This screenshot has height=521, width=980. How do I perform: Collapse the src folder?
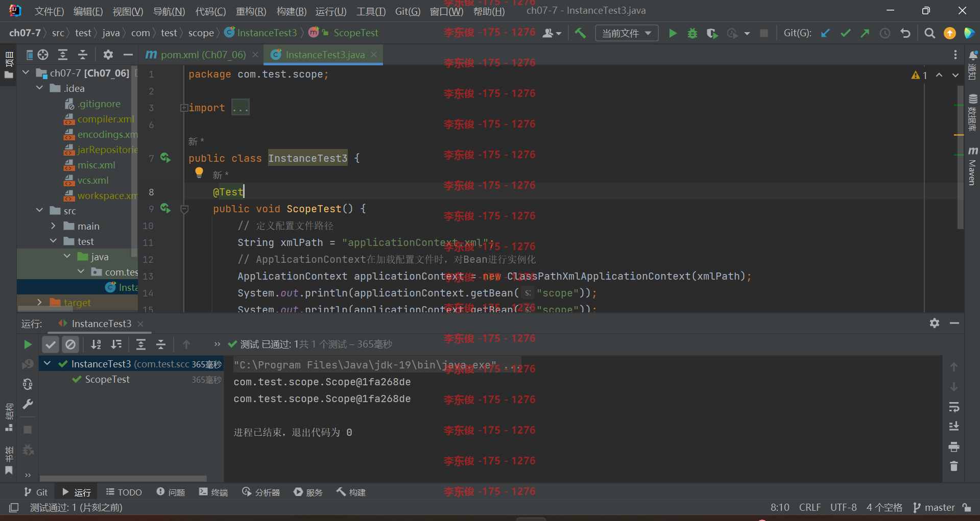point(40,211)
